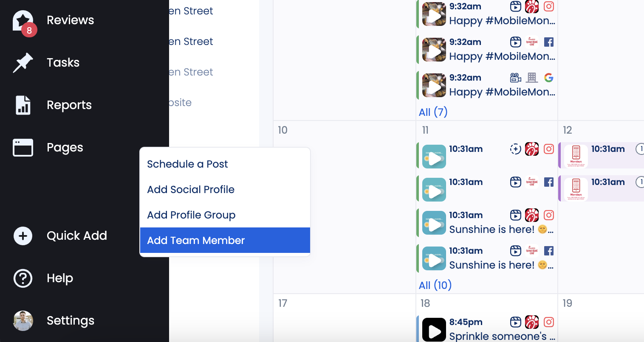Viewport: 644px width, 342px height.
Task: Open Add Profile Group menu entry
Action: 191,215
